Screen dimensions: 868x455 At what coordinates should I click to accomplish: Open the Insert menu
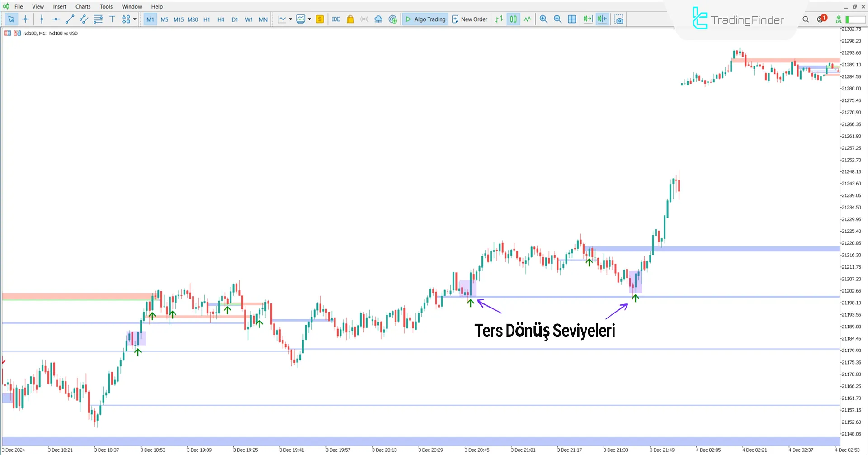coord(59,6)
